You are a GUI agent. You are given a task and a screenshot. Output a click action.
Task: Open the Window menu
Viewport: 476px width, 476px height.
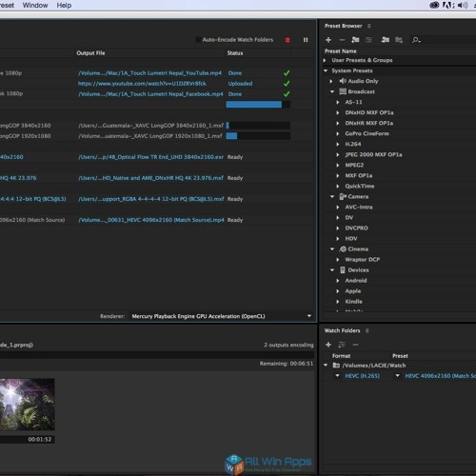point(35,6)
